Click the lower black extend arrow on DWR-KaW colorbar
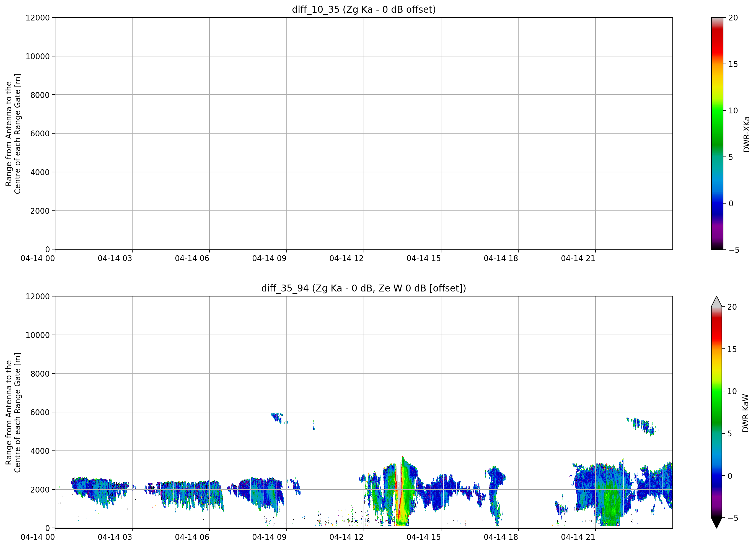This screenshot has width=756, height=547. point(716,523)
